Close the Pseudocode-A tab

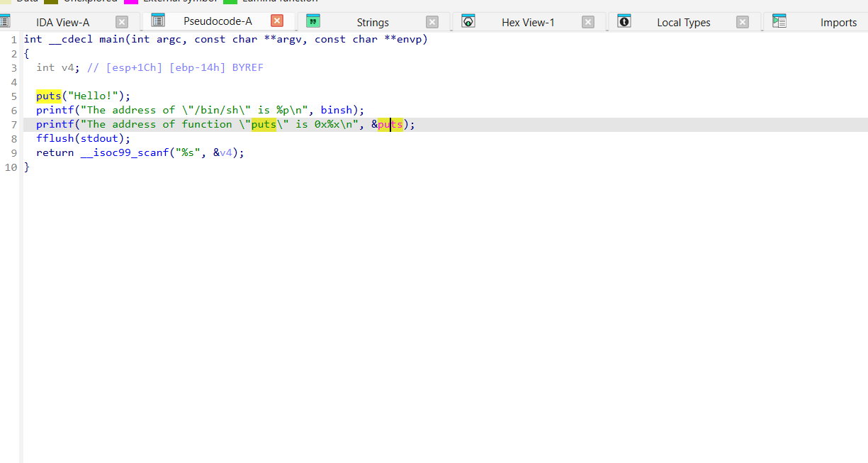277,21
